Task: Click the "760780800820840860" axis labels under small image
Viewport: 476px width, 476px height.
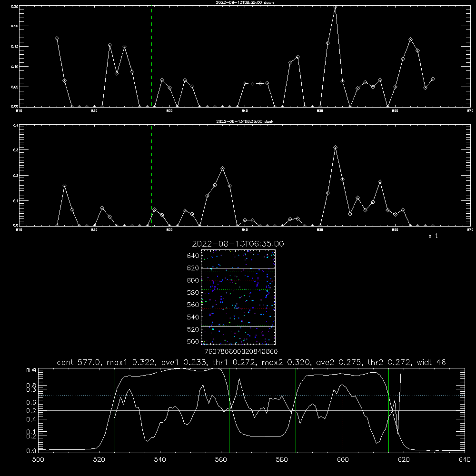Action: coord(241,351)
